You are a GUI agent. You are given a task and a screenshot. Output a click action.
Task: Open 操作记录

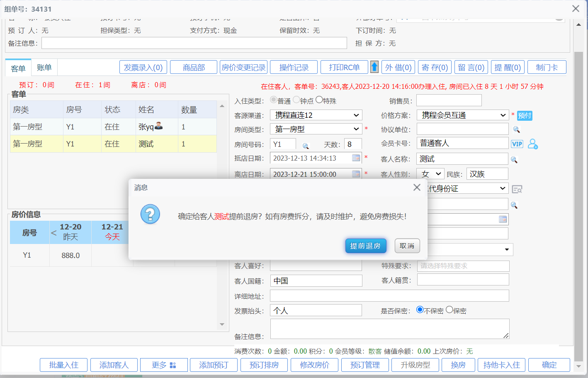294,67
